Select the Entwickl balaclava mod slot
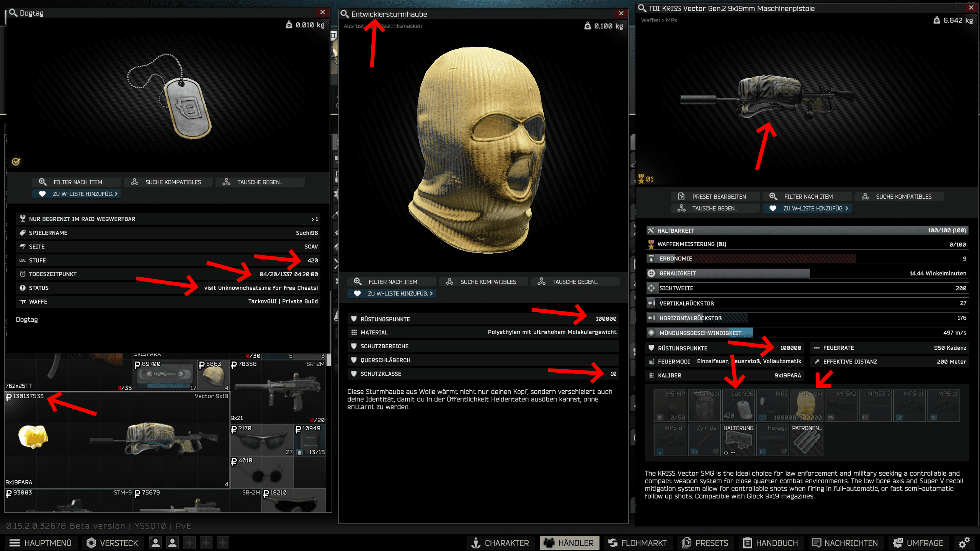980x551 pixels. [807, 406]
